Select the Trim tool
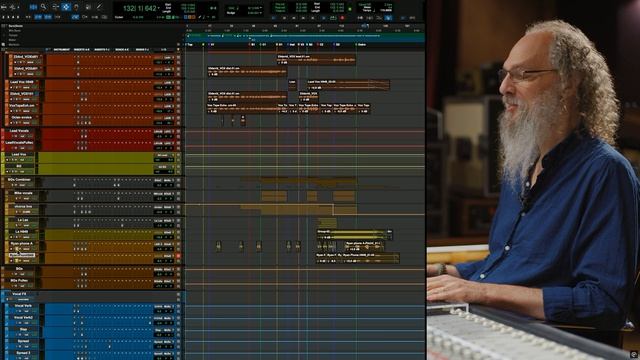The image size is (640, 360). [x=55, y=7]
